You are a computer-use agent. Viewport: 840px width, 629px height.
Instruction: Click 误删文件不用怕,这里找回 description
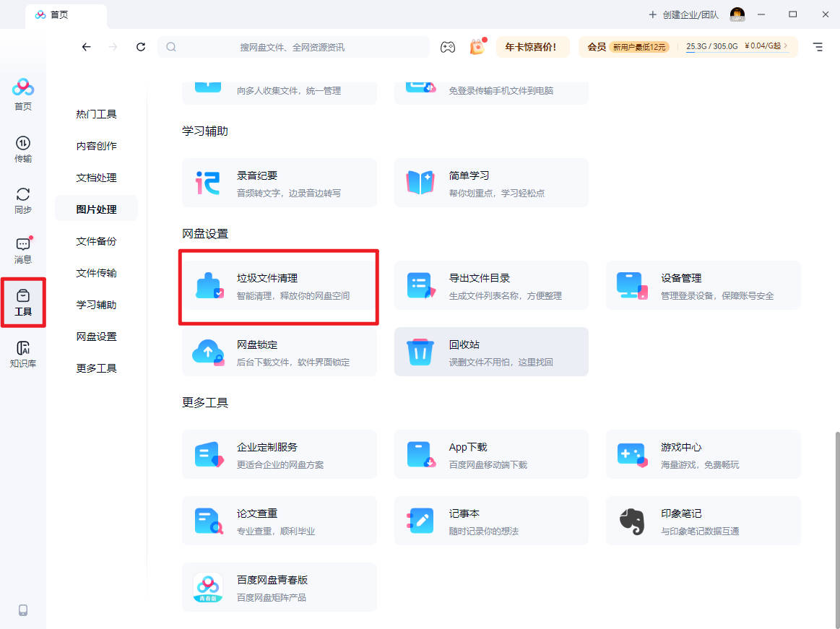tap(501, 363)
